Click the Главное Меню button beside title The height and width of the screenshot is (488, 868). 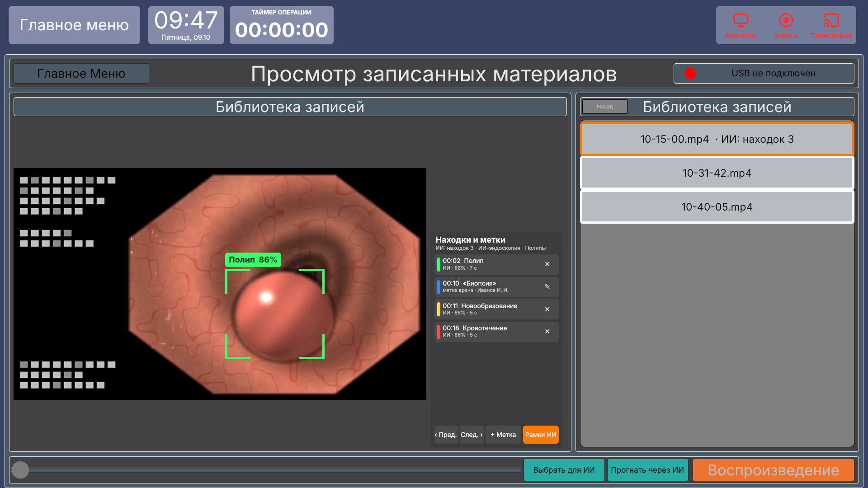tap(81, 73)
